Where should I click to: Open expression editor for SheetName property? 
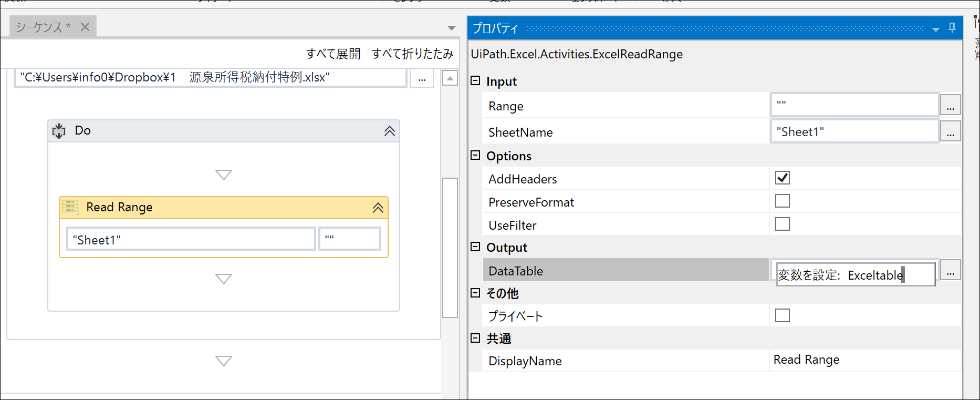pyautogui.click(x=951, y=132)
